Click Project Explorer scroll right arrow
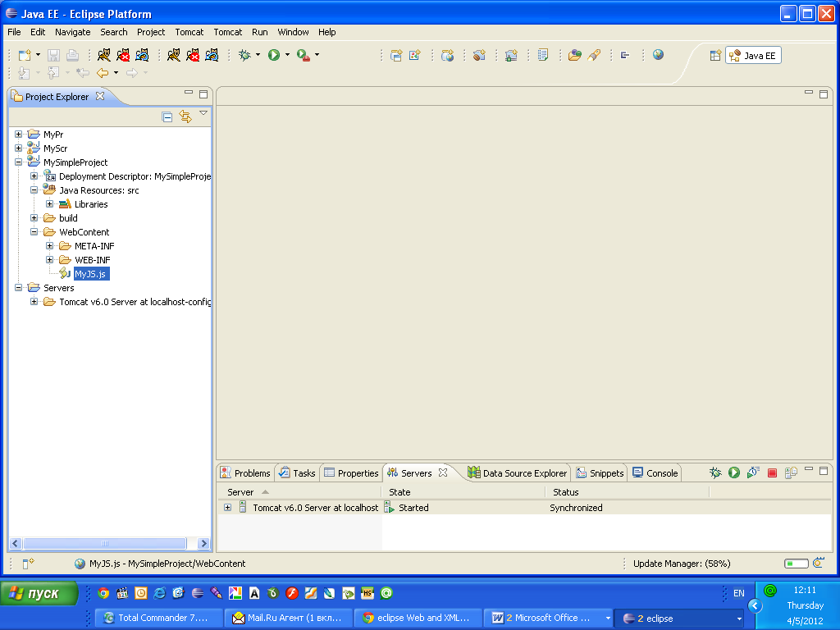 tap(203, 543)
